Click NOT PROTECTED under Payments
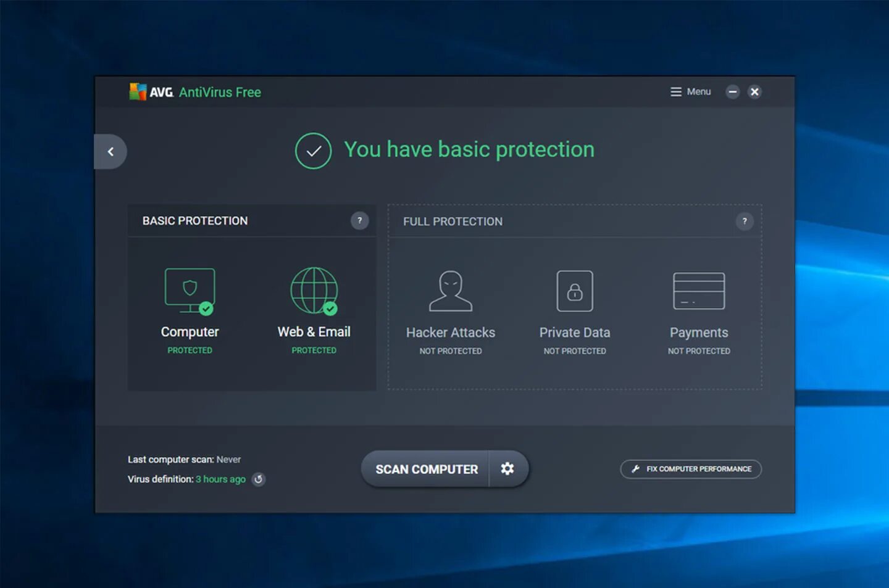889x588 pixels. 699,351
